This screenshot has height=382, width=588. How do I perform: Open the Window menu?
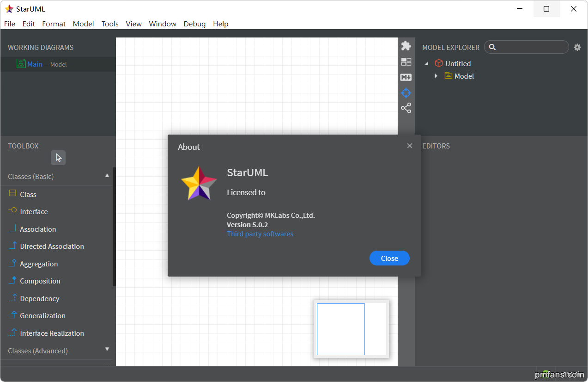point(163,24)
